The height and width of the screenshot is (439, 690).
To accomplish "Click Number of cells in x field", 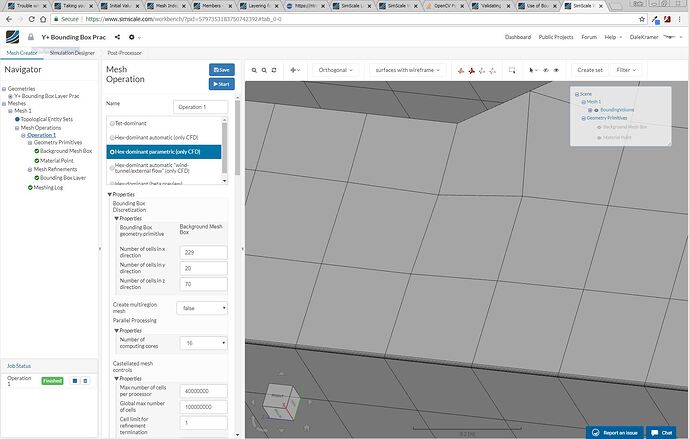I will (x=203, y=252).
